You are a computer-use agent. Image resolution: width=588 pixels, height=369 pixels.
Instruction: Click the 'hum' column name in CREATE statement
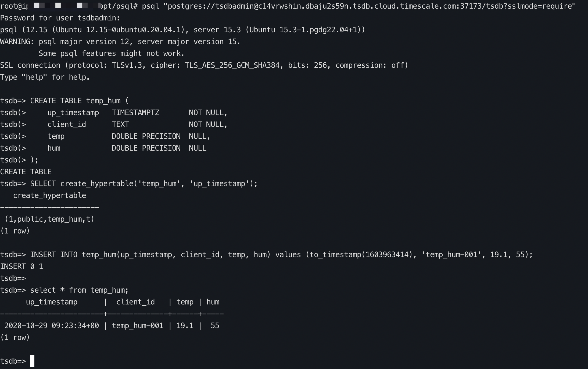tap(54, 148)
